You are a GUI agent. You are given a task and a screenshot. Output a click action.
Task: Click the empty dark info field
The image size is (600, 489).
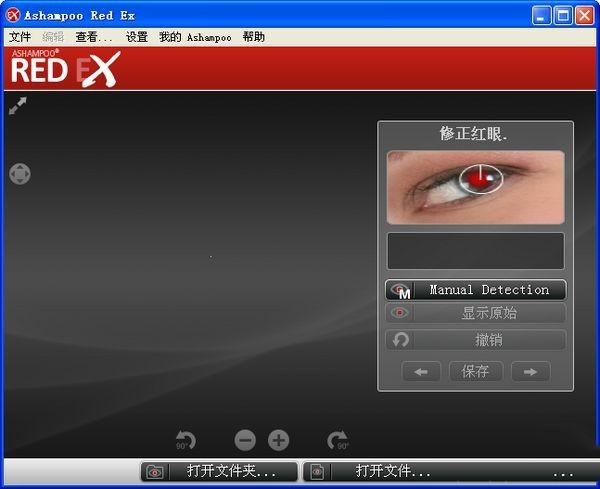point(476,251)
